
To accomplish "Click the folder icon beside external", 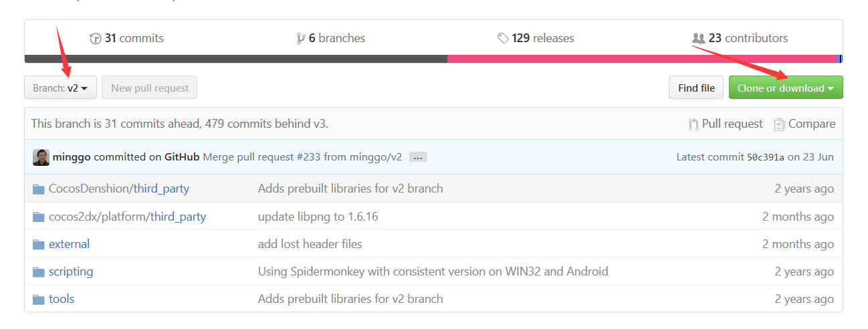I will (39, 245).
